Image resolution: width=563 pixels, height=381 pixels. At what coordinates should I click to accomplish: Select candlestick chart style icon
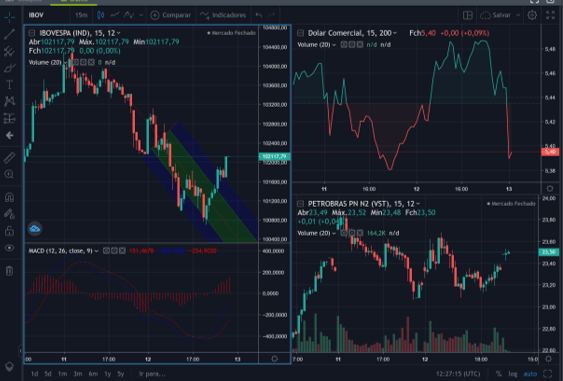tap(101, 15)
